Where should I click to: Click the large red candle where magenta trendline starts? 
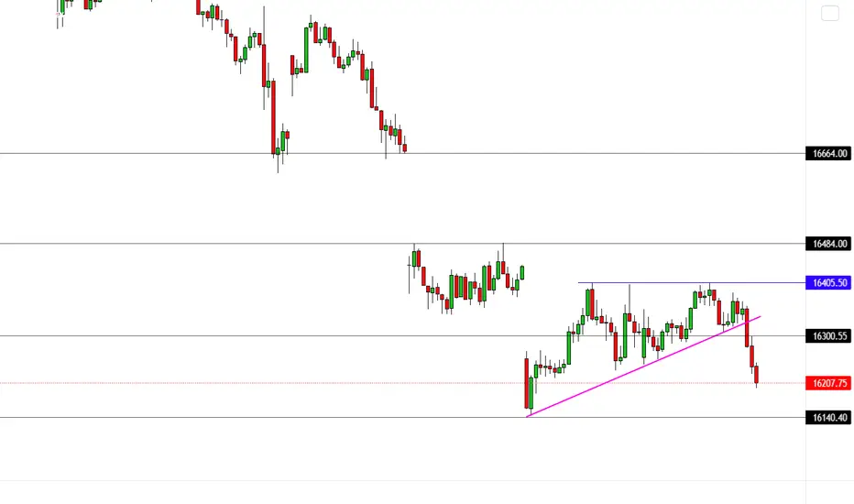pyautogui.click(x=527, y=383)
